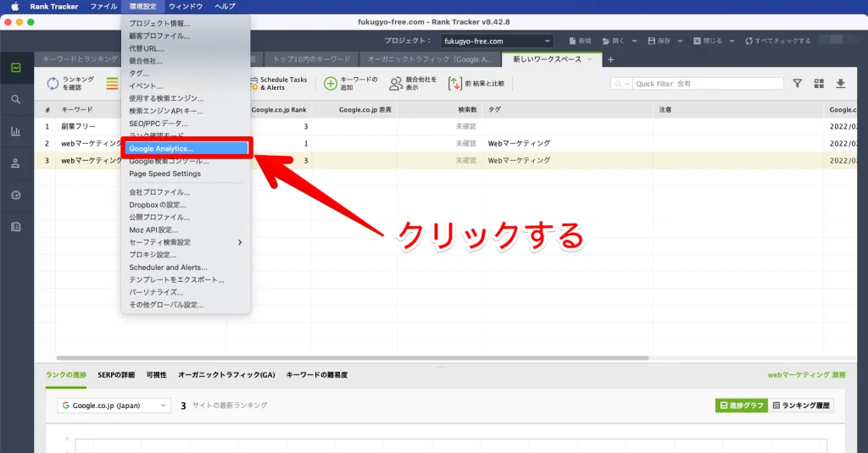
Task: Expand the 保存 dropdown arrow
Action: click(x=681, y=41)
